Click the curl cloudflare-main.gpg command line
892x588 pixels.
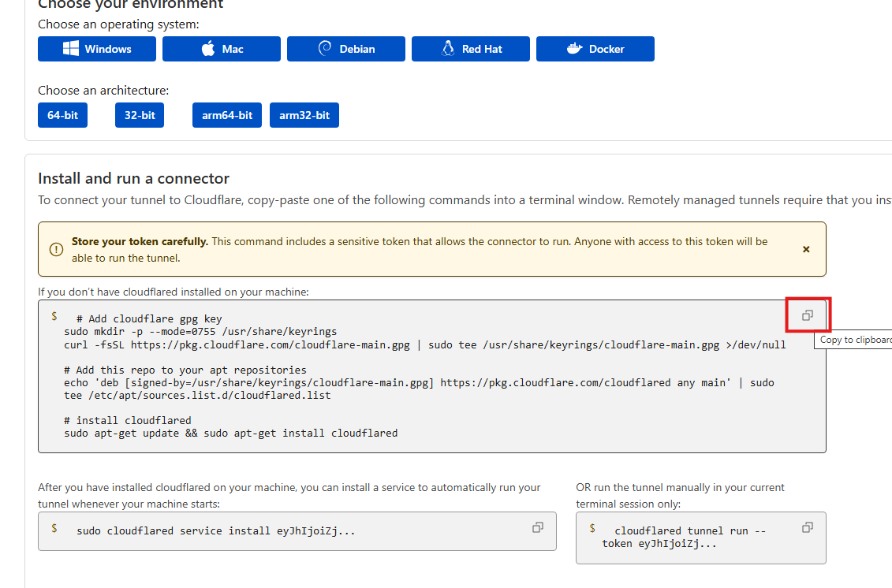coord(424,344)
